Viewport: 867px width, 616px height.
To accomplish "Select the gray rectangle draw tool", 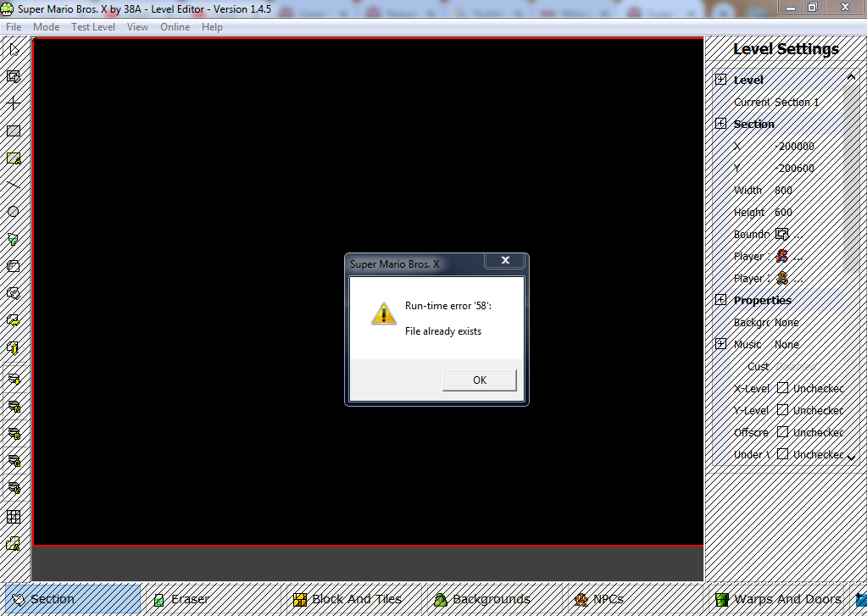I will coord(14,130).
